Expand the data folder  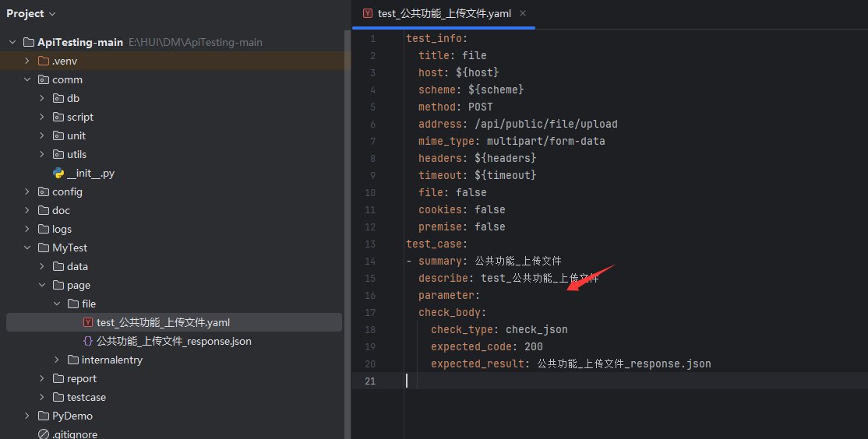(x=42, y=266)
